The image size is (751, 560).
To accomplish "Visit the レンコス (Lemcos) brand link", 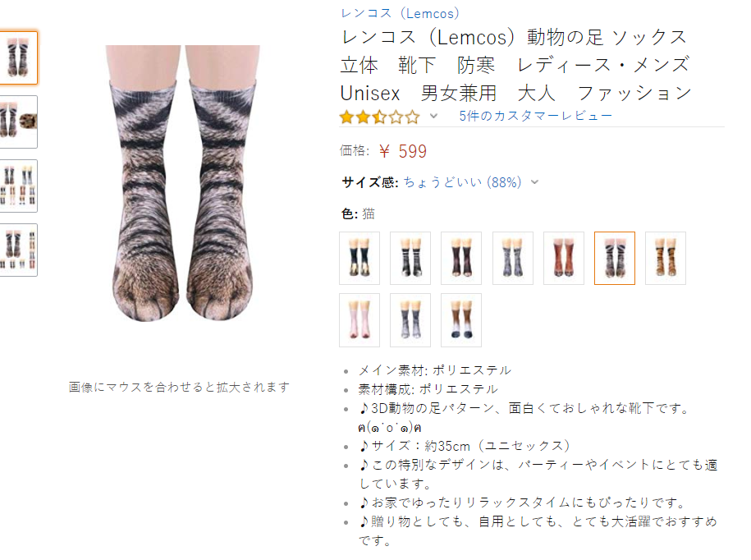I will pyautogui.click(x=400, y=13).
